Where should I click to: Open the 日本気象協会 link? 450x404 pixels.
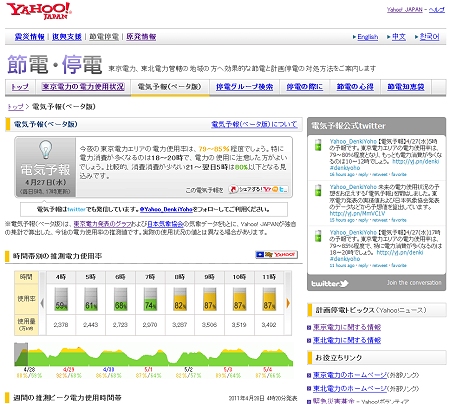165,224
